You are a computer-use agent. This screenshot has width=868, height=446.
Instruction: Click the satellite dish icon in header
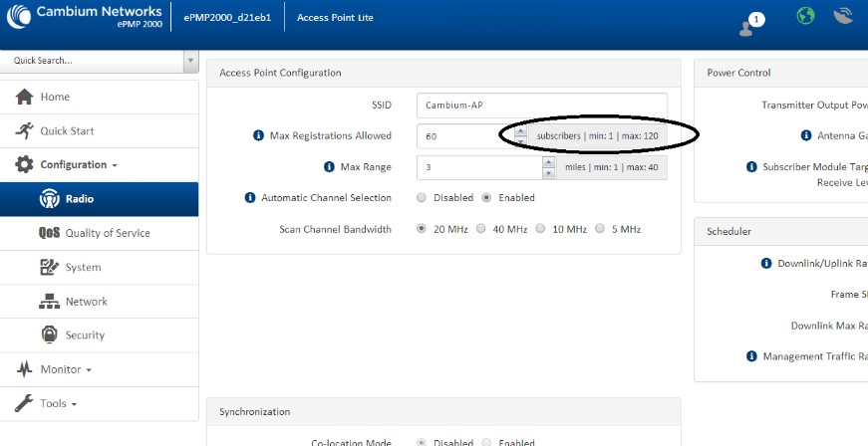[844, 16]
